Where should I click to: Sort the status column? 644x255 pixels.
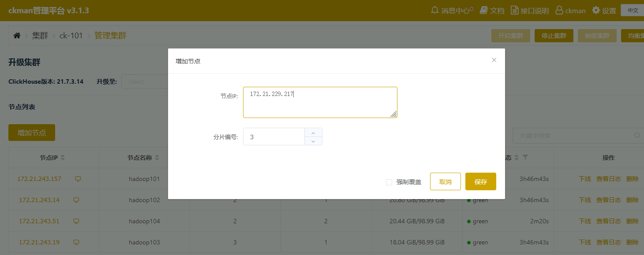517,158
